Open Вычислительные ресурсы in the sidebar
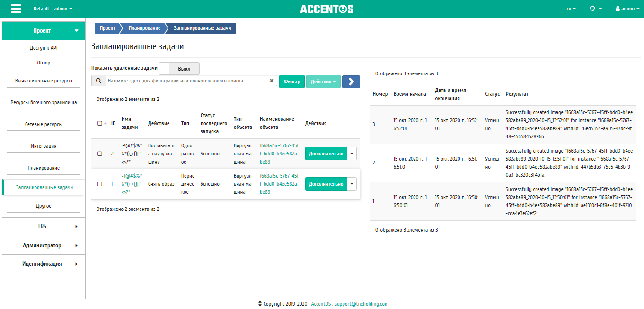 tap(44, 81)
